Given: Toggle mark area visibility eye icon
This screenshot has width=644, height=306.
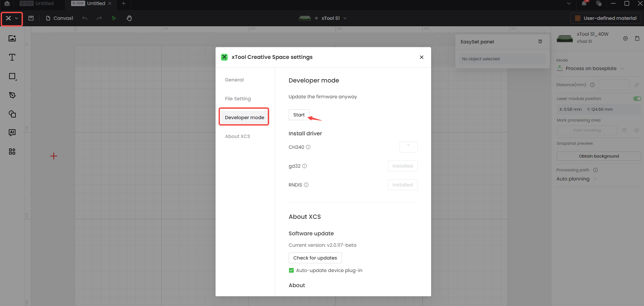Looking at the screenshot, I should tap(637, 130).
